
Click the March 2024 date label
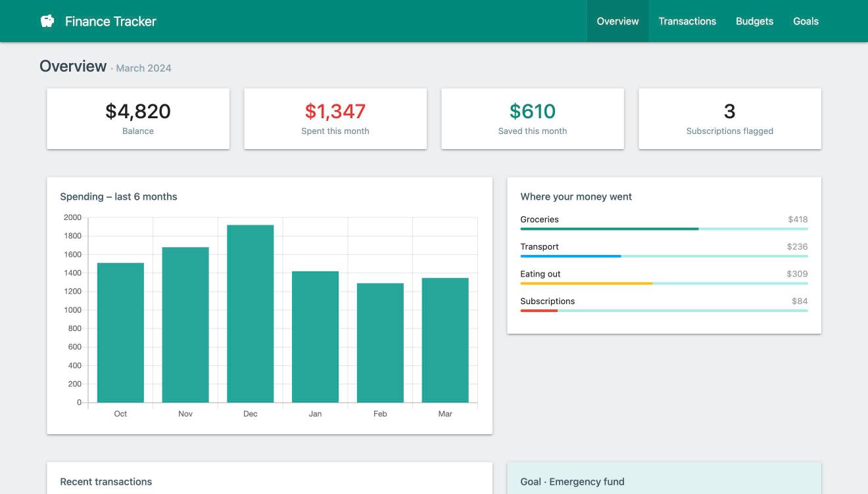point(143,68)
